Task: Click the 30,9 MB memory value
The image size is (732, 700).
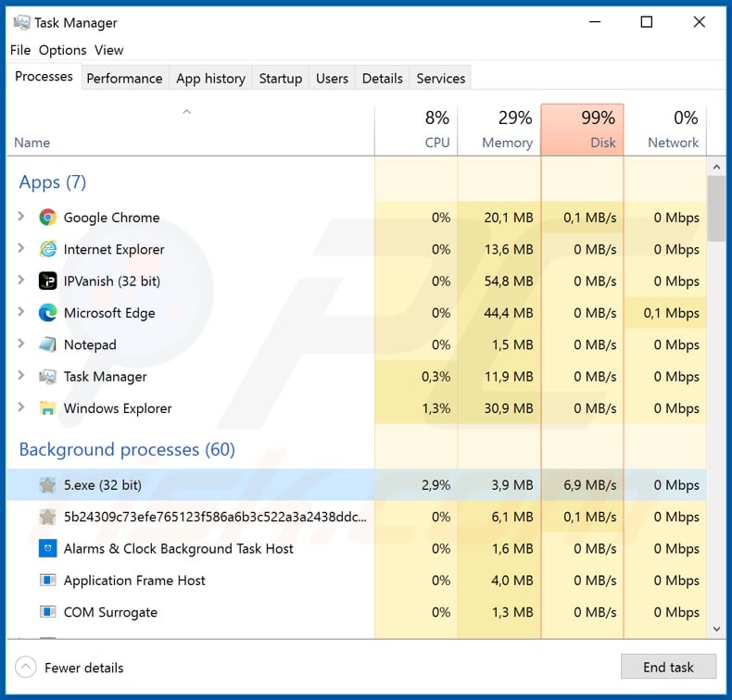Action: [x=509, y=408]
